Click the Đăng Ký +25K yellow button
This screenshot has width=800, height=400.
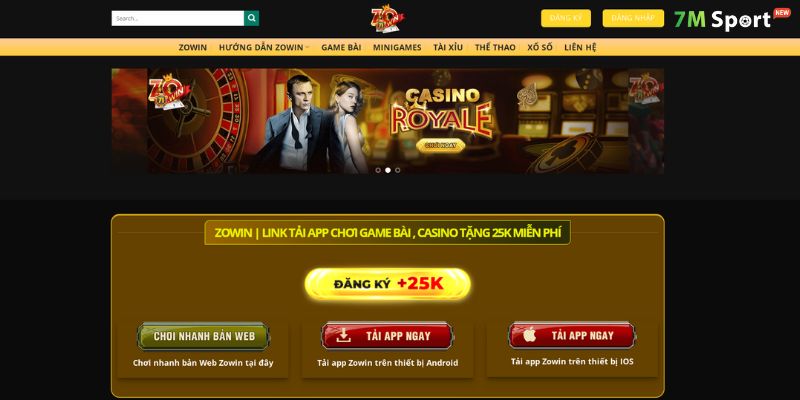pos(388,284)
